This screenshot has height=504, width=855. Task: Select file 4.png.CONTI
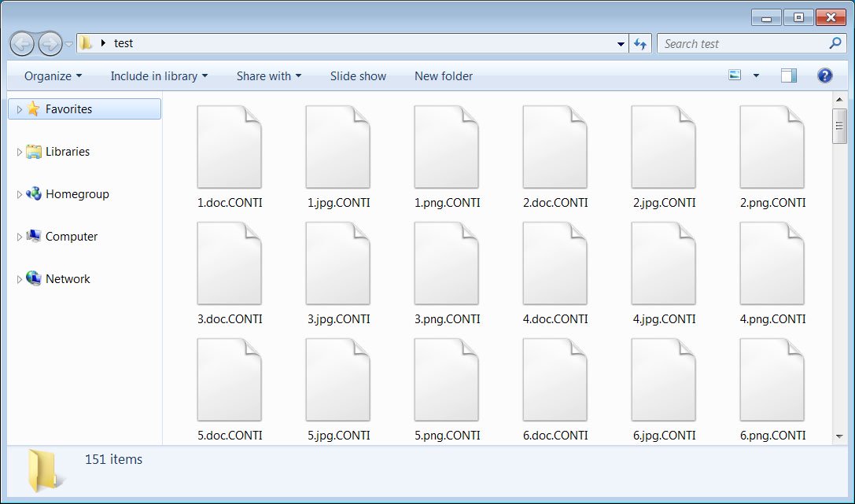tap(772, 265)
